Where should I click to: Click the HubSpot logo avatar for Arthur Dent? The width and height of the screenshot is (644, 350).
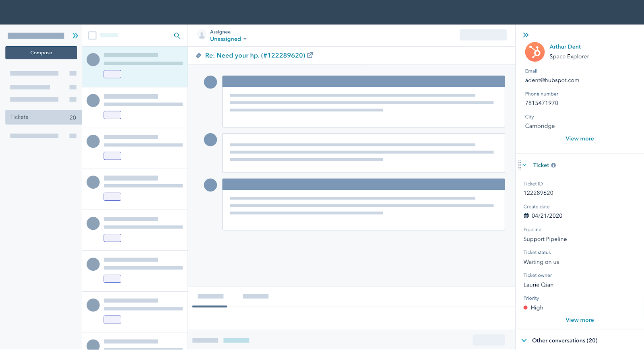point(535,52)
